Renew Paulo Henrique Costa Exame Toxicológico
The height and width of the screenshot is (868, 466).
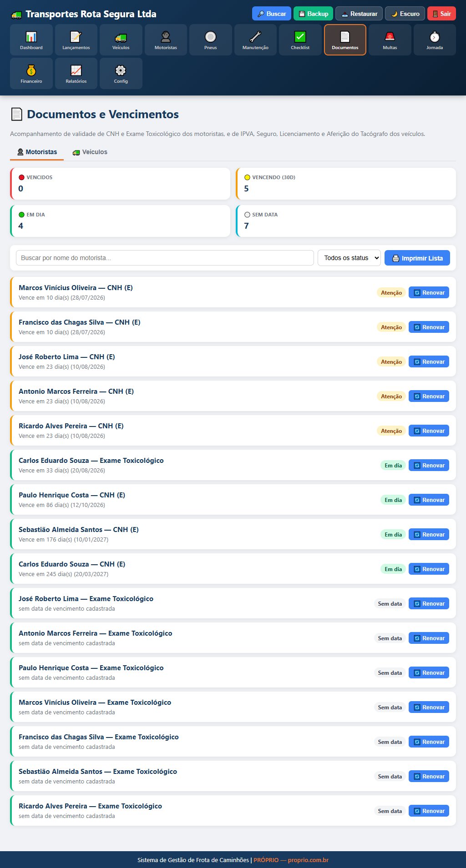429,672
